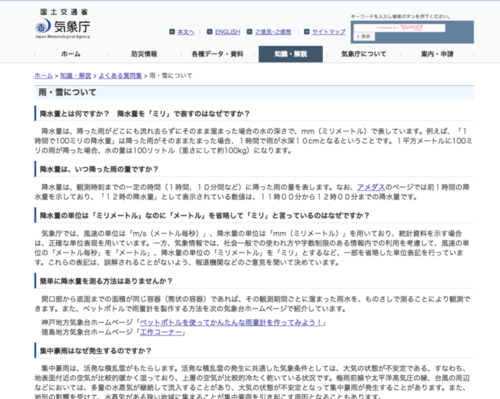Select the 案内・申請 navigation tab
The image size is (500, 399).
coord(437,54)
